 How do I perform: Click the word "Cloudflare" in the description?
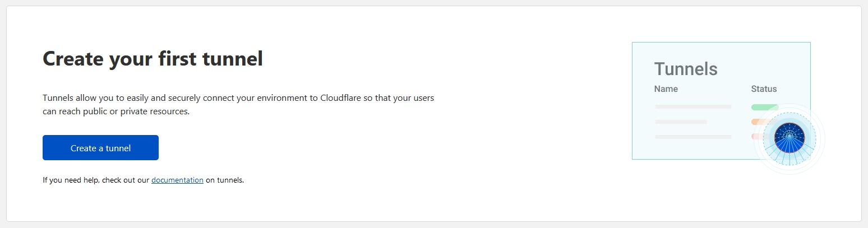point(342,98)
